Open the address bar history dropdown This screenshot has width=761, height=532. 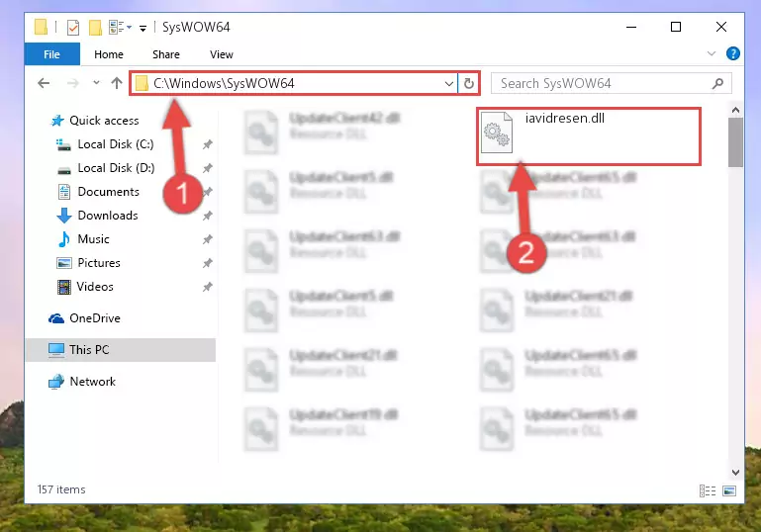tap(449, 84)
